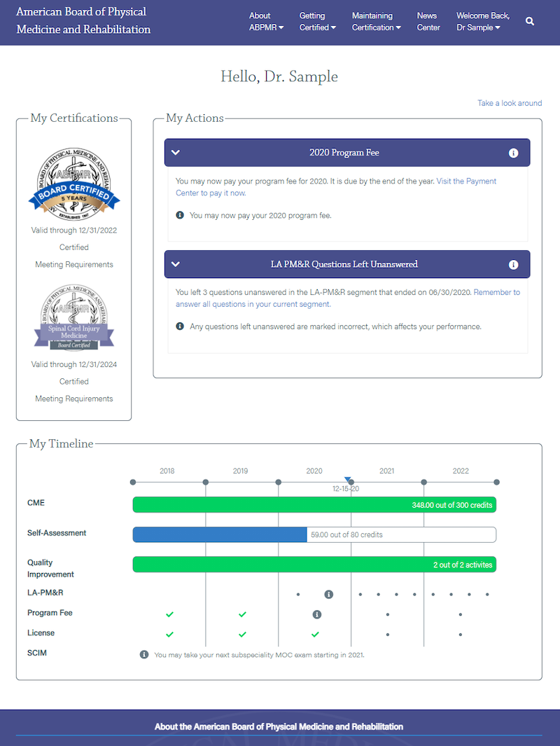560x746 pixels.
Task: Click info icon on LA PM&R Questions header
Action: pyautogui.click(x=513, y=265)
